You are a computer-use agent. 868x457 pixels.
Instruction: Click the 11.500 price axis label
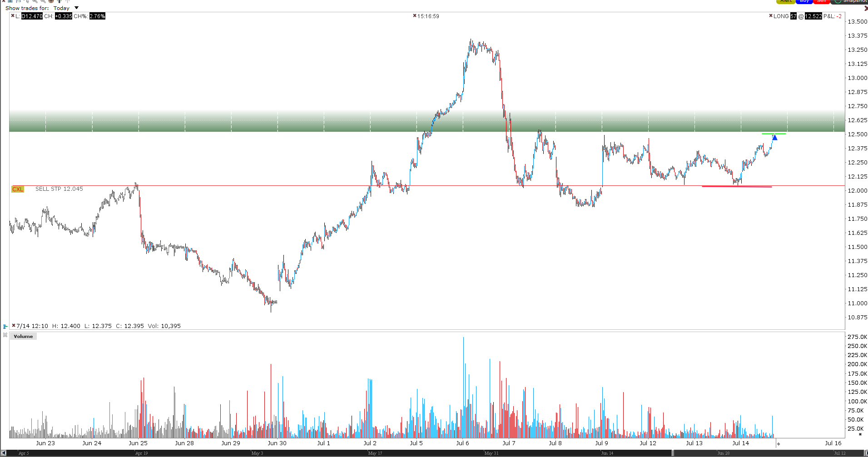tap(858, 247)
